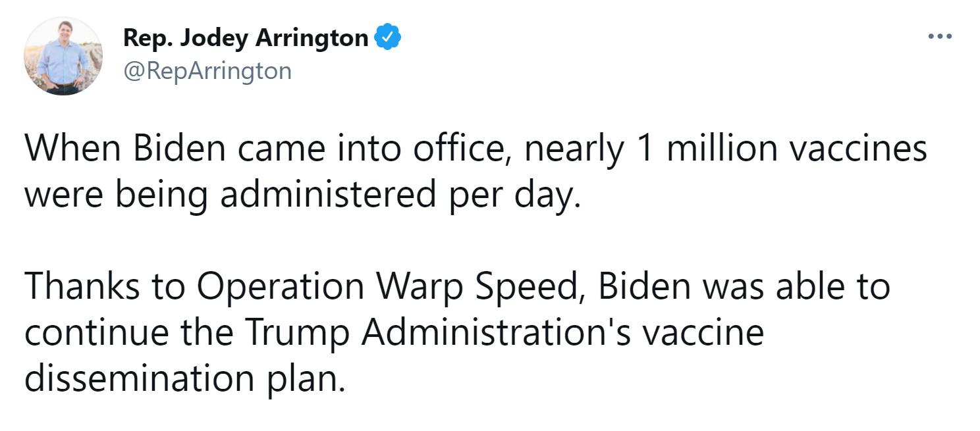The width and height of the screenshot is (980, 431).
Task: Click the phrase "Biden was able to"
Action: pos(744,286)
